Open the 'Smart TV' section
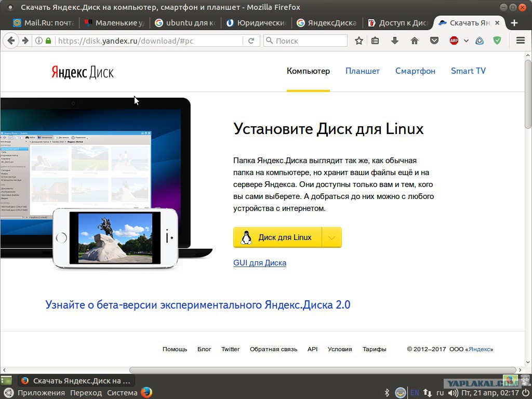This screenshot has width=532, height=399. [468, 71]
